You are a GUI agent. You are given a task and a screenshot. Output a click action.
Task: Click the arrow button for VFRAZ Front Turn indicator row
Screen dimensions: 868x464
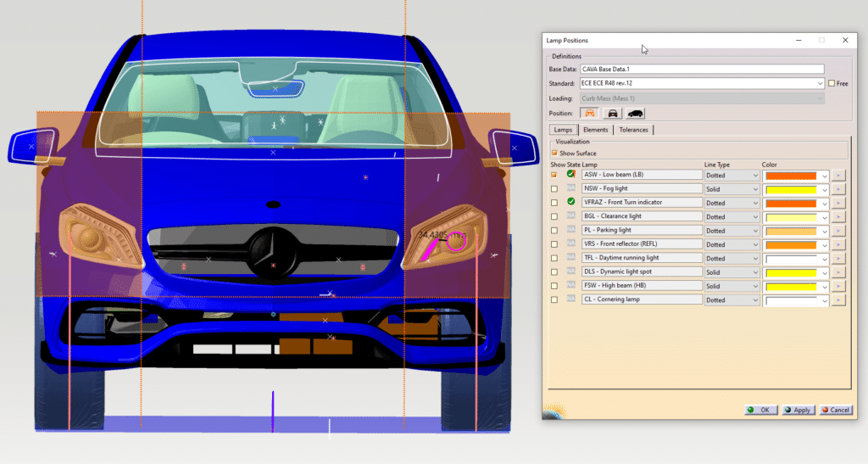point(838,203)
